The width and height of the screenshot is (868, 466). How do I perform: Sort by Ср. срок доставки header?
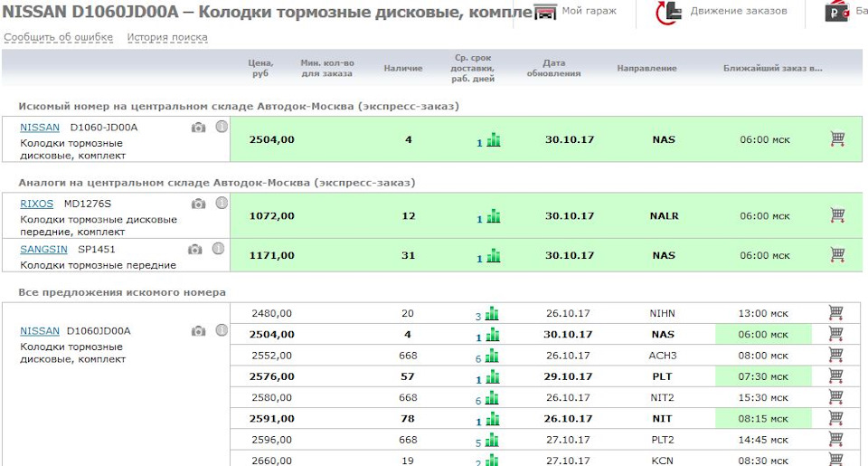click(x=472, y=68)
